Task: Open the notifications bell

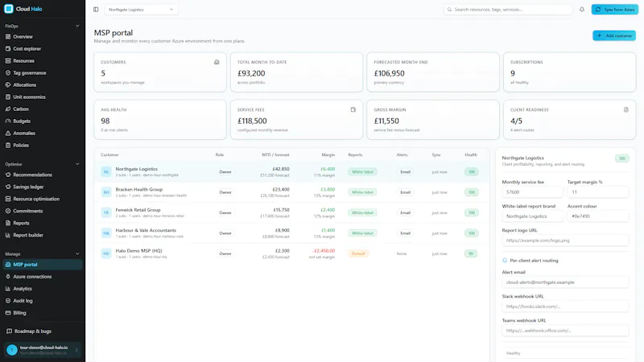Action: pyautogui.click(x=581, y=10)
